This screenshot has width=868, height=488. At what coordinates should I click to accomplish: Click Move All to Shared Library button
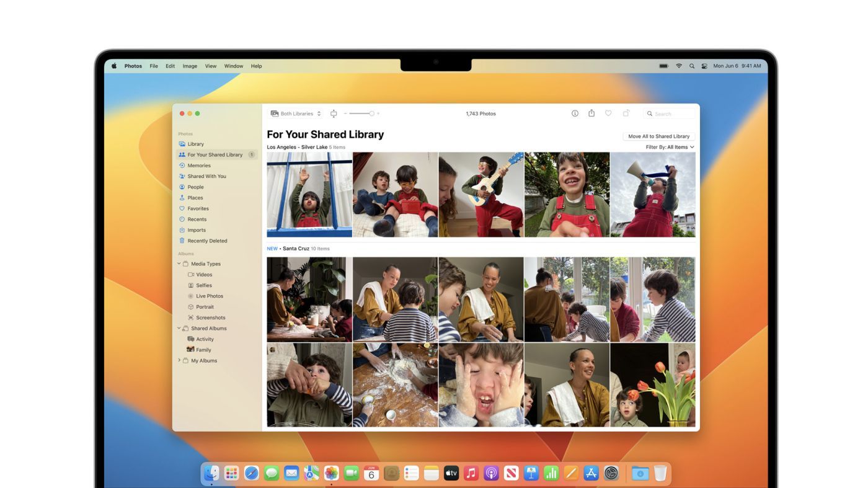pyautogui.click(x=658, y=136)
